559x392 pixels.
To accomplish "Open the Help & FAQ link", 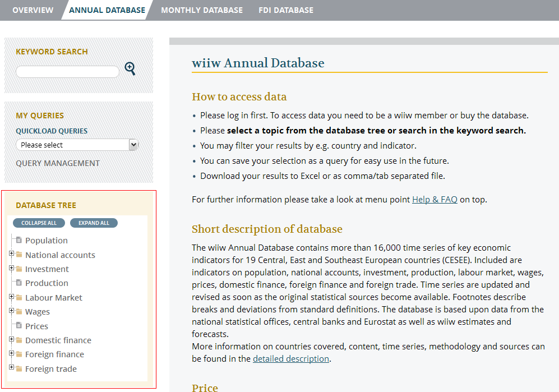I will coord(435,199).
